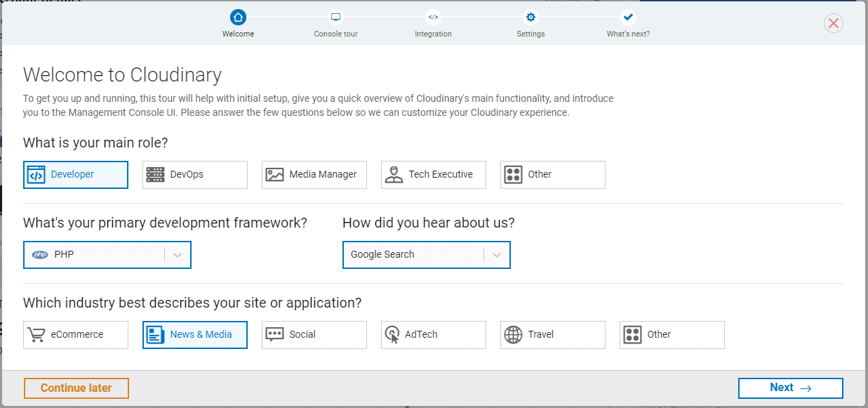Click the News & Media newspaper icon
The height and width of the screenshot is (408, 868).
point(155,335)
